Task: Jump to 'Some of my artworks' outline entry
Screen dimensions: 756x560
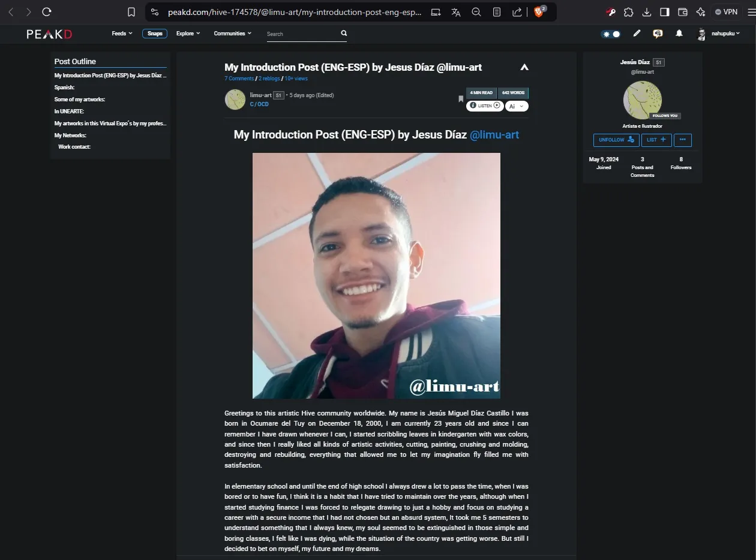Action: coord(80,100)
